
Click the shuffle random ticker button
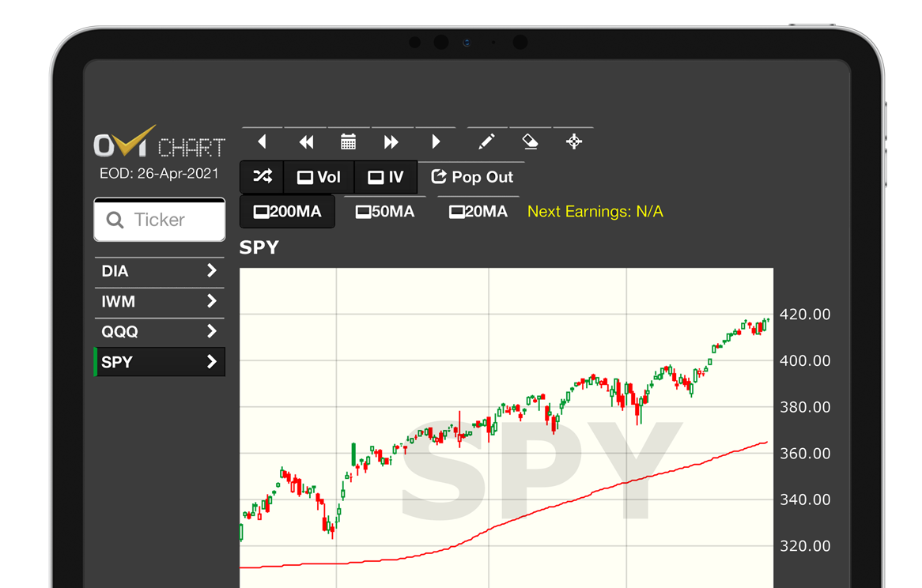coord(263,177)
